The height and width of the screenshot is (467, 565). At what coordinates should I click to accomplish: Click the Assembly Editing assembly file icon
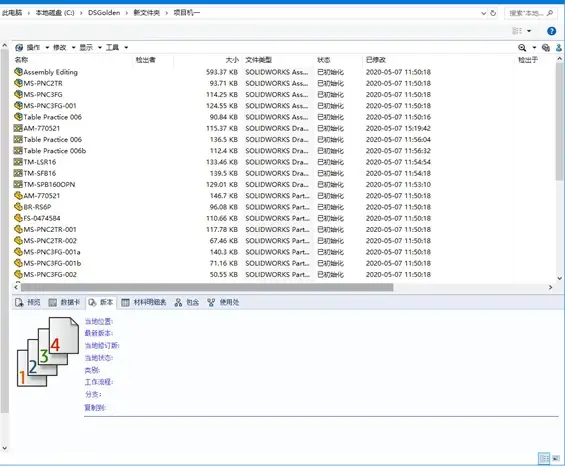point(18,72)
